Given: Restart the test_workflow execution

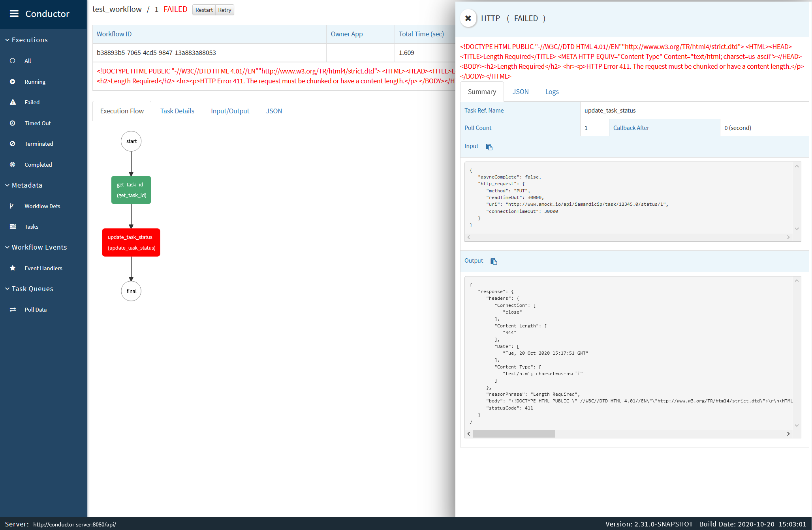Looking at the screenshot, I should click(x=204, y=10).
